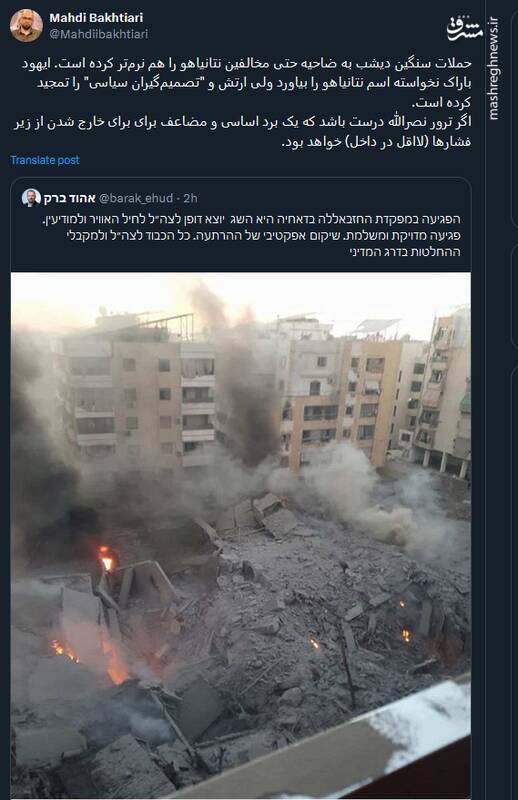518x800 pixels.
Task: Click the empty quoted post header area
Action: click(x=332, y=198)
